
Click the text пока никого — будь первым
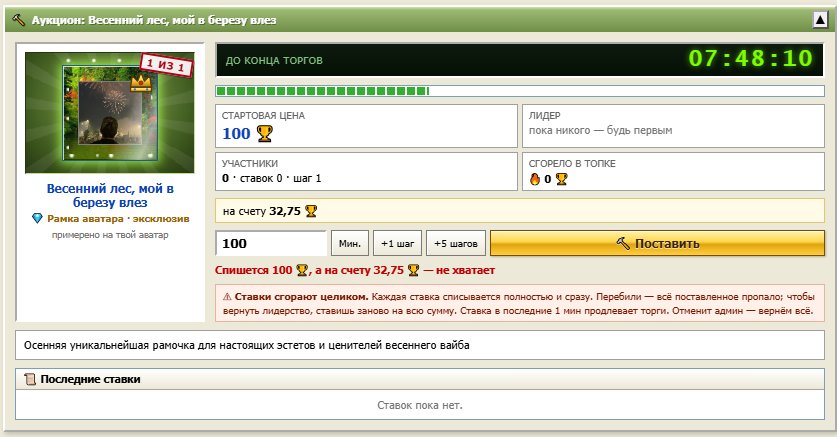click(601, 130)
